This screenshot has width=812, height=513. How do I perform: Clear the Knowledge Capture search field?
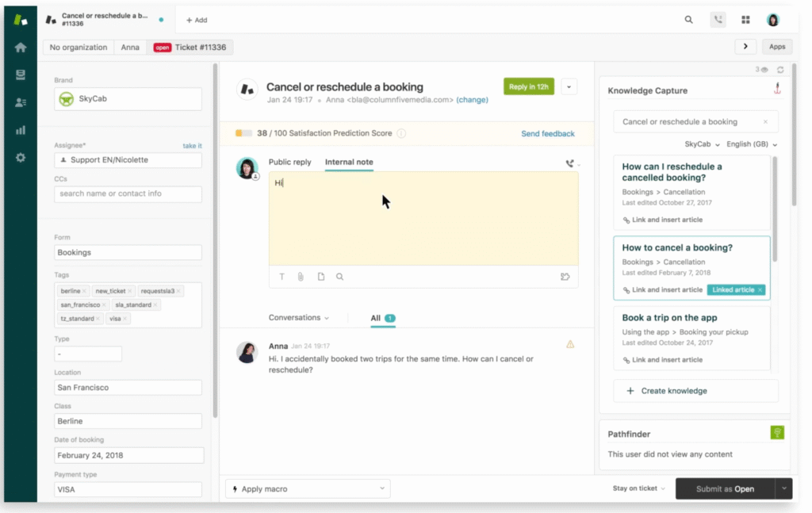pyautogui.click(x=765, y=122)
